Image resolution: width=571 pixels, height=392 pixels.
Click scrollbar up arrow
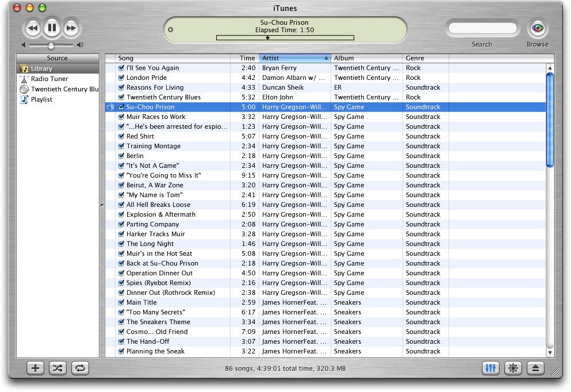(550, 68)
